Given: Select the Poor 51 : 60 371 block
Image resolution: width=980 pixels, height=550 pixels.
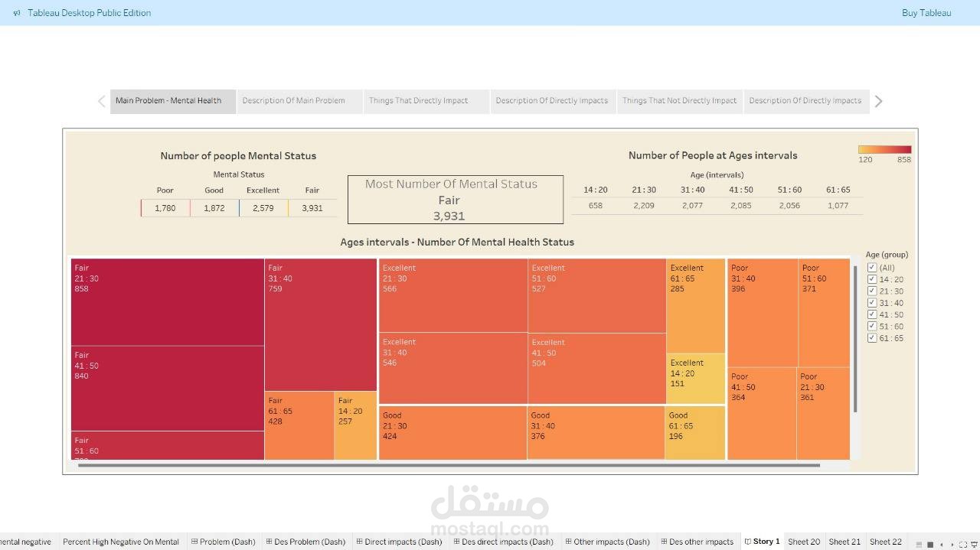Looking at the screenshot, I should [824, 313].
